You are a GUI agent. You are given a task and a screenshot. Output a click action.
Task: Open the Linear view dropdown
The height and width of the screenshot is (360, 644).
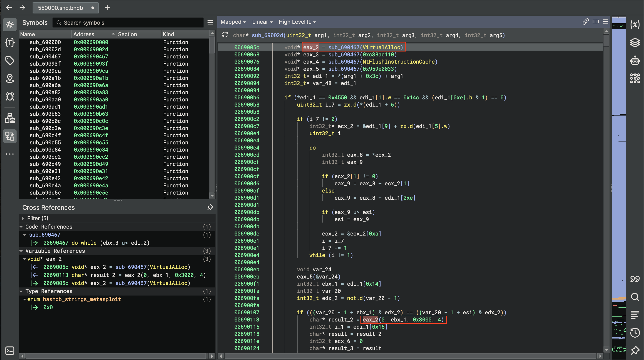click(x=262, y=22)
